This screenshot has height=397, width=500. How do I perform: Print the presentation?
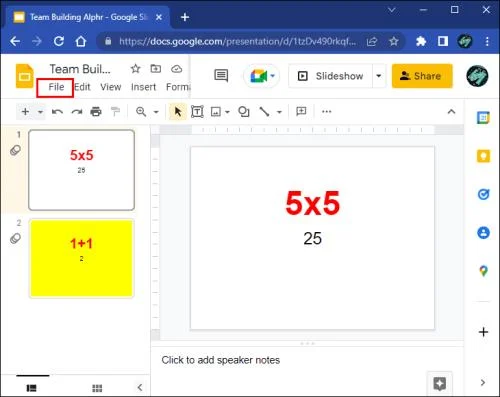coord(96,111)
